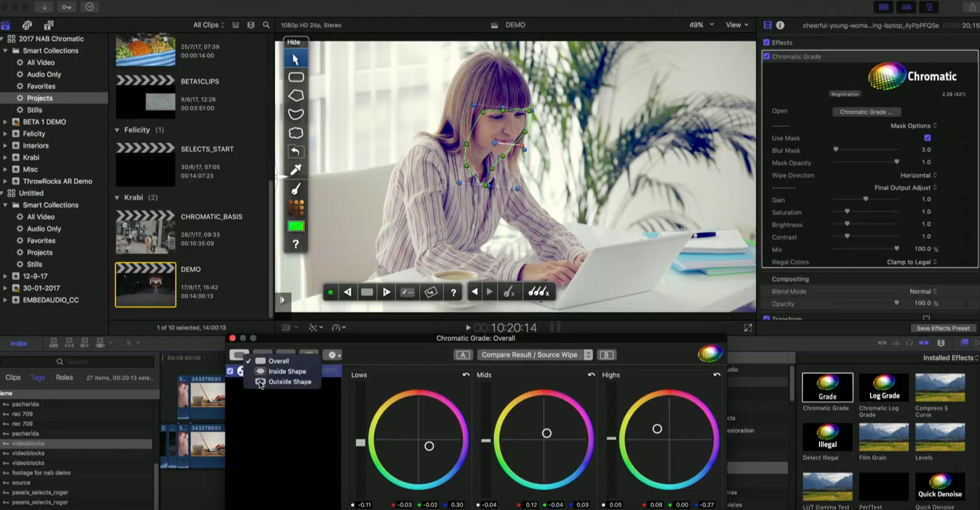Uncheck the Use Mask checkbox
Image resolution: width=980 pixels, height=510 pixels.
point(927,138)
